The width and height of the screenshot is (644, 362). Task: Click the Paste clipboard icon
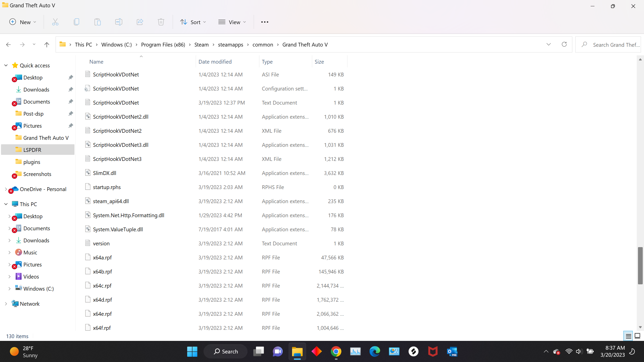[97, 22]
